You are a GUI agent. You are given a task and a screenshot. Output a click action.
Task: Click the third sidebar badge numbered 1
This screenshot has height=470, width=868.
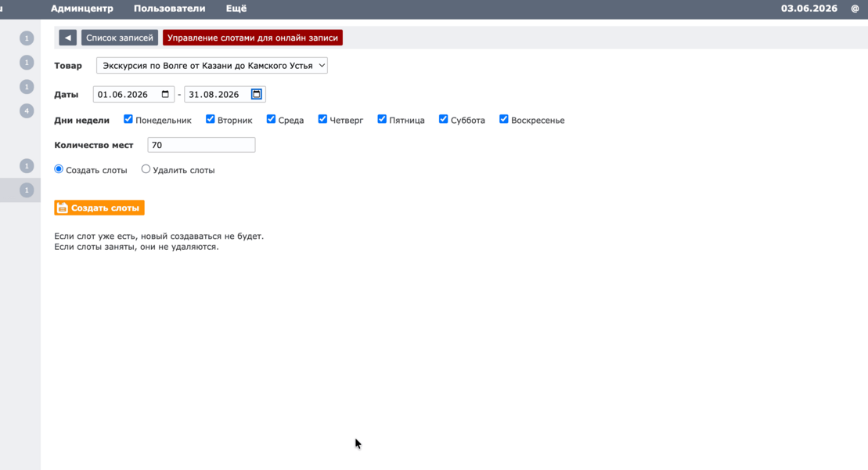(27, 87)
